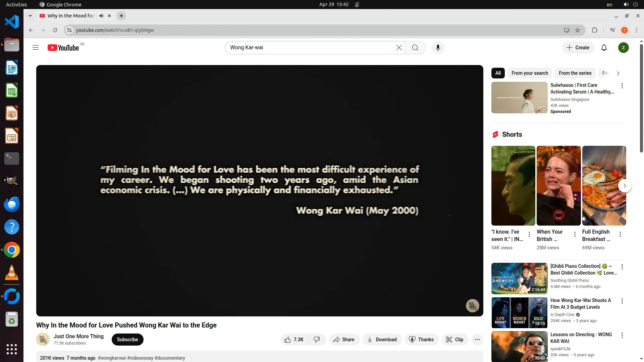Expand more actions three-dot menu below video
The image size is (644, 362).
pyautogui.click(x=477, y=340)
